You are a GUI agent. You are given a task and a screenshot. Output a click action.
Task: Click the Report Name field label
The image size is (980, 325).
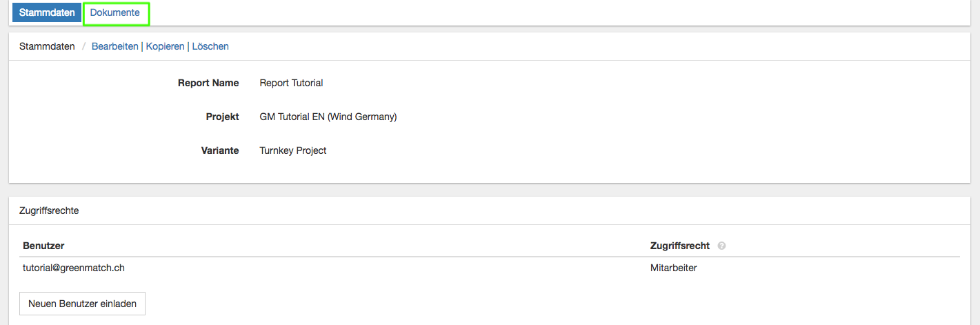point(208,83)
